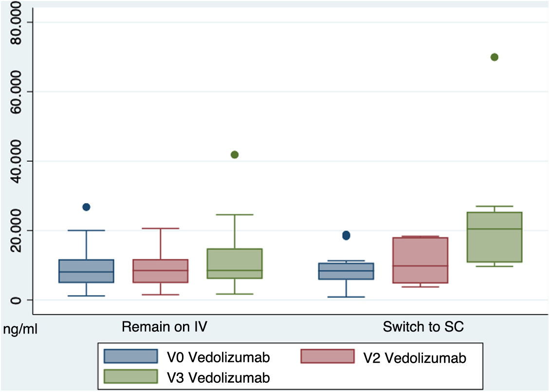Click the blue outlier dot in Switch to SC
The height and width of the screenshot is (392, 550).
point(346,236)
